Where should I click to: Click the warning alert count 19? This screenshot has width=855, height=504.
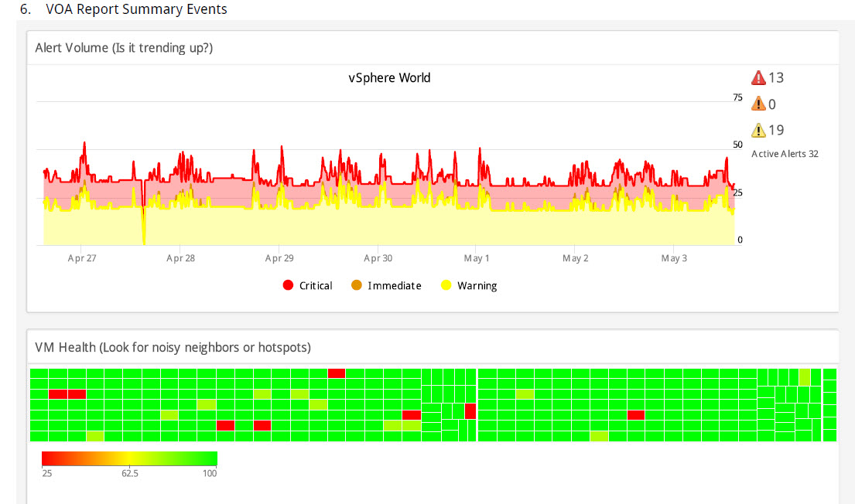tap(776, 131)
